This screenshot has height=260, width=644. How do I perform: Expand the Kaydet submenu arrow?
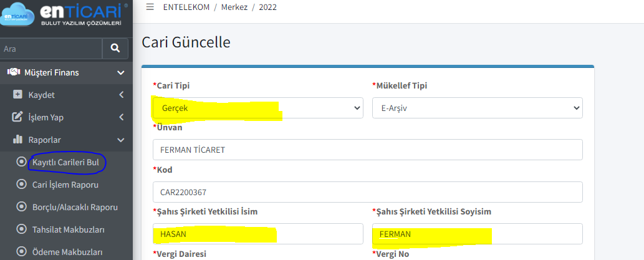click(121, 95)
